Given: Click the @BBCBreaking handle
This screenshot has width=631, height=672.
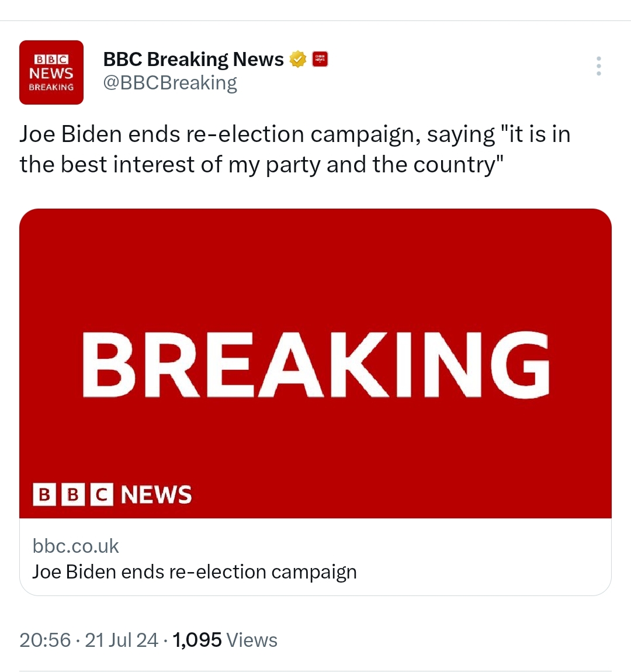Looking at the screenshot, I should pos(170,83).
